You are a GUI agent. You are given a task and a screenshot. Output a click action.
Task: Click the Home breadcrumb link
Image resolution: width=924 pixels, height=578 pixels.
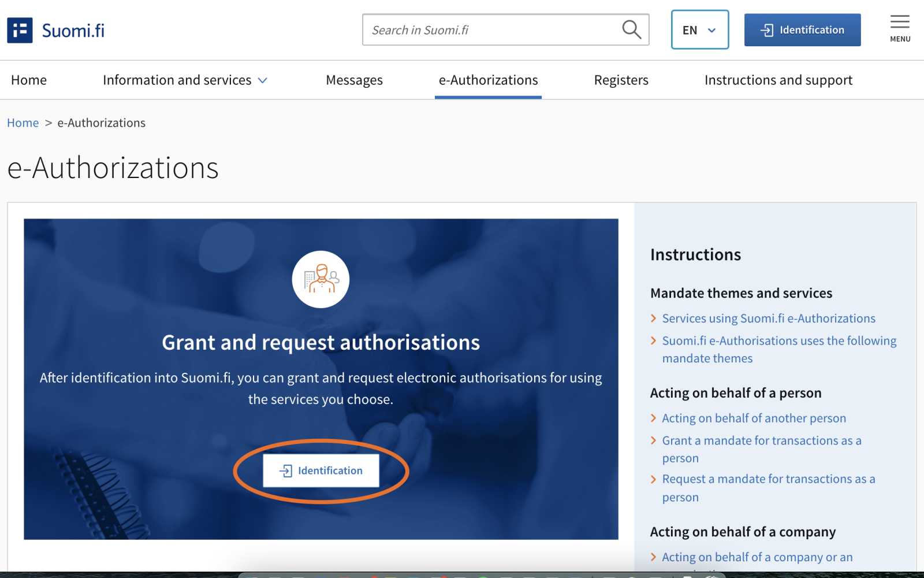coord(23,123)
